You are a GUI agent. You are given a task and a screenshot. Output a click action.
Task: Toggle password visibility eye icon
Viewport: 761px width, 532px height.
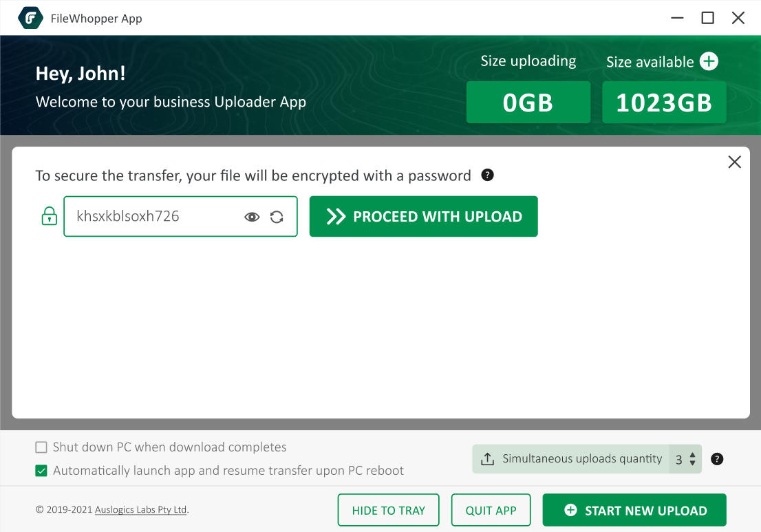[252, 217]
